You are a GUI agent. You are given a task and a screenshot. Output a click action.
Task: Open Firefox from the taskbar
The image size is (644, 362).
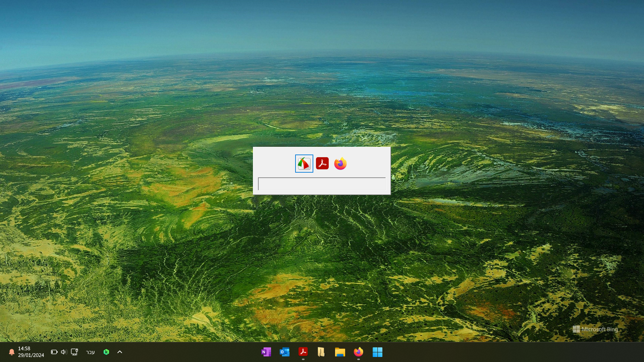(358, 352)
